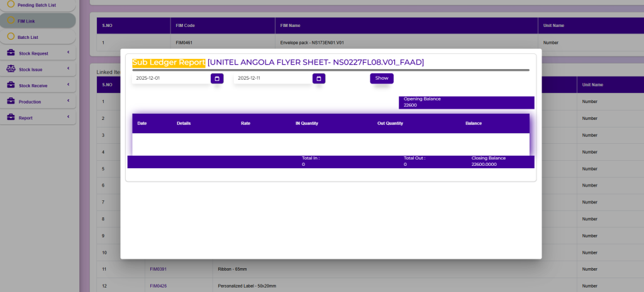Click the circle icon beside FIM Link

[x=11, y=21]
